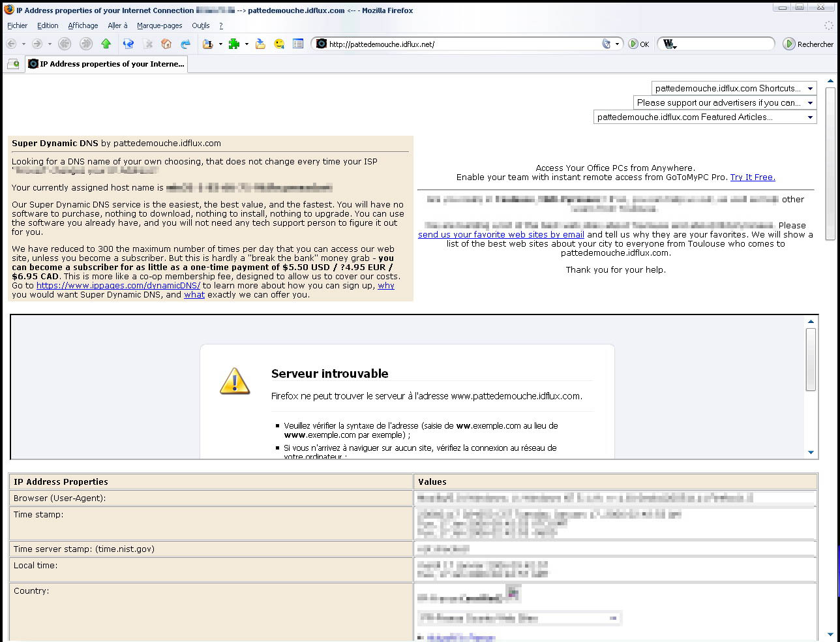This screenshot has width=840, height=642.
Task: Click send us your favorite web sites link
Action: coord(501,234)
